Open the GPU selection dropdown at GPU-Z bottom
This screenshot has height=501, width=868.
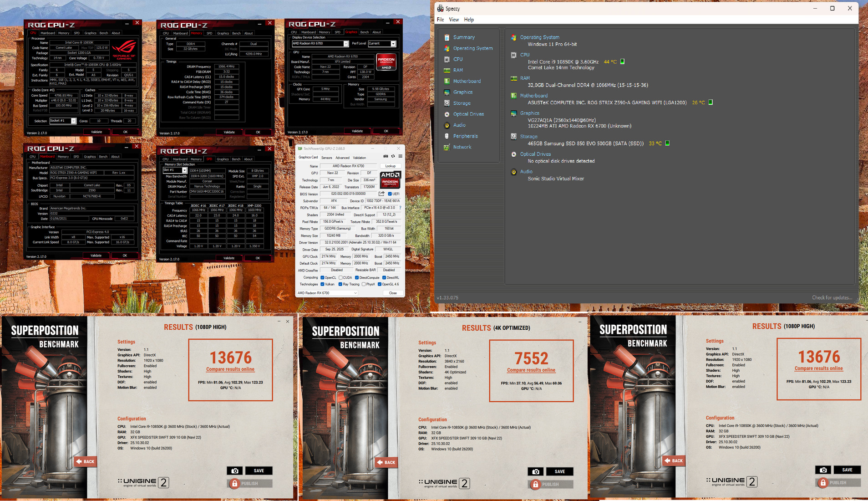coord(327,293)
